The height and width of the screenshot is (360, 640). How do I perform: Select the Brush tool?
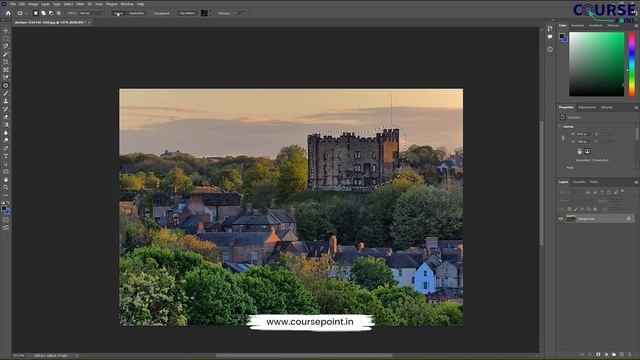[6, 93]
